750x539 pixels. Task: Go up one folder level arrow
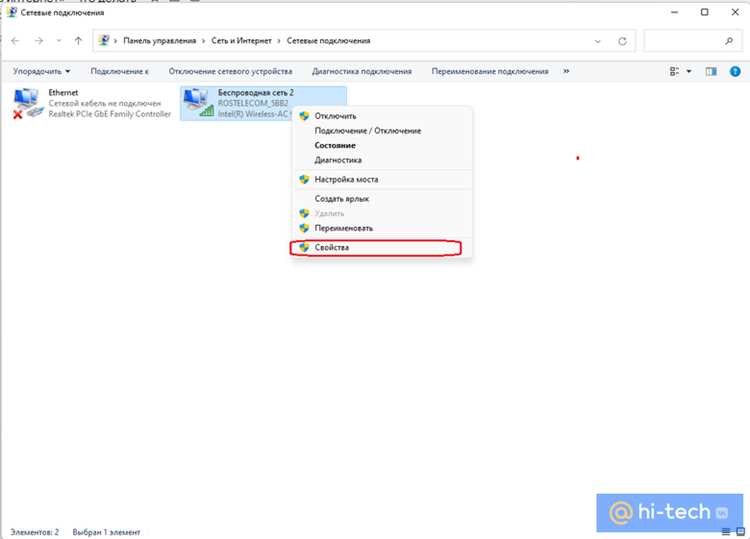pyautogui.click(x=78, y=41)
